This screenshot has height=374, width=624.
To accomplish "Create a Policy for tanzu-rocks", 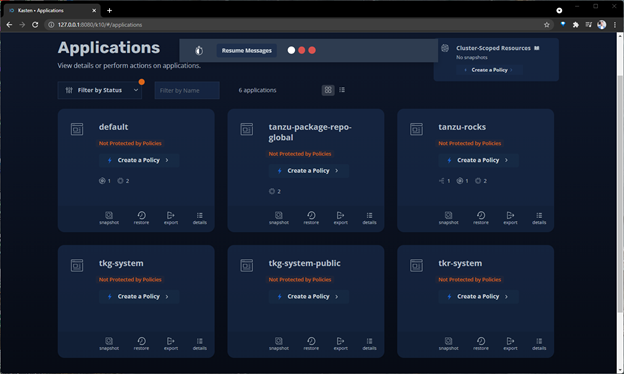I will point(478,160).
